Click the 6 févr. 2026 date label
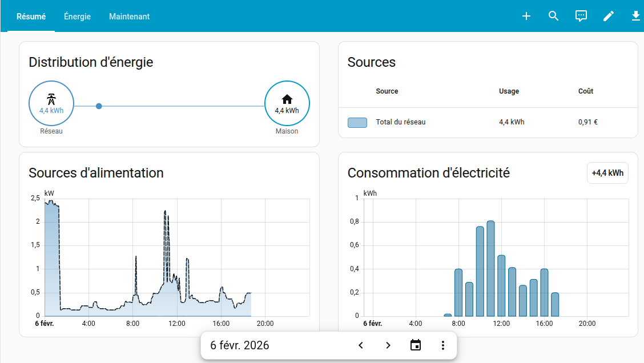This screenshot has height=363, width=644. coord(240,345)
